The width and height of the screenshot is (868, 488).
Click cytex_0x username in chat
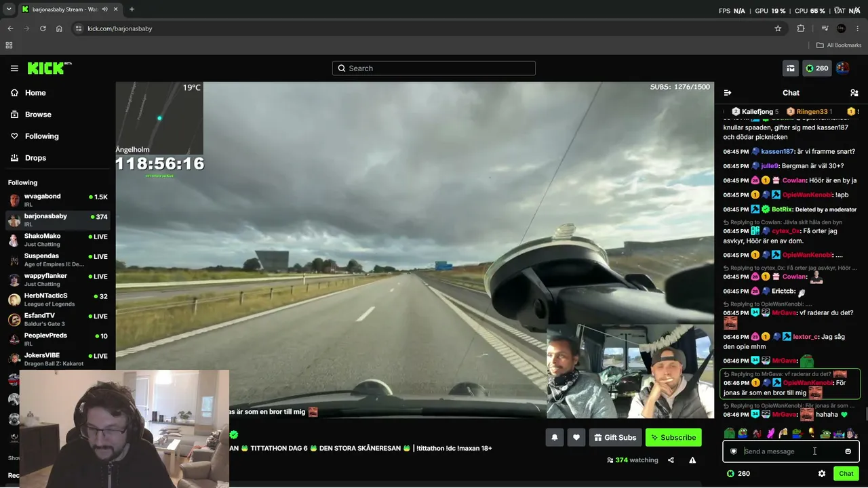tap(785, 231)
